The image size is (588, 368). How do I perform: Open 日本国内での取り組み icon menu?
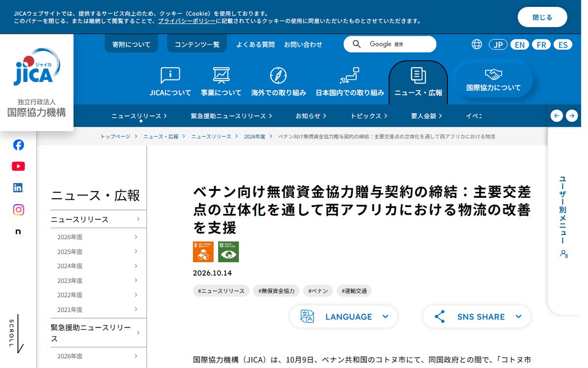coord(350,81)
